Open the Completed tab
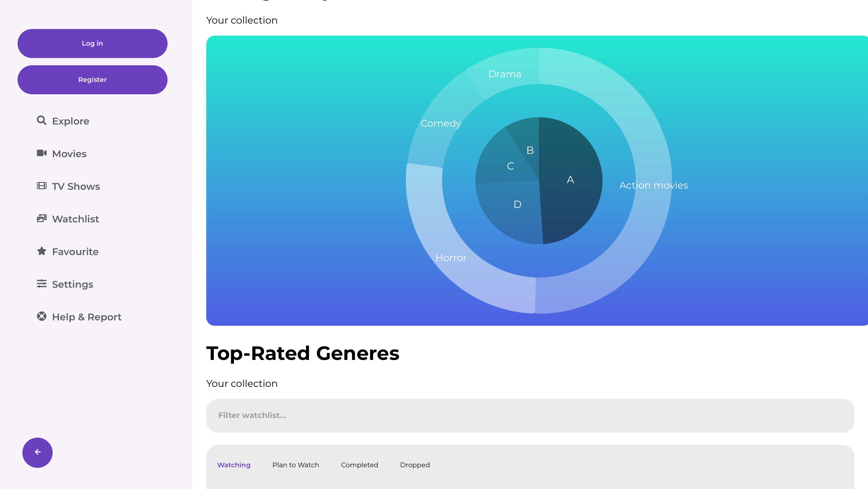 click(359, 465)
